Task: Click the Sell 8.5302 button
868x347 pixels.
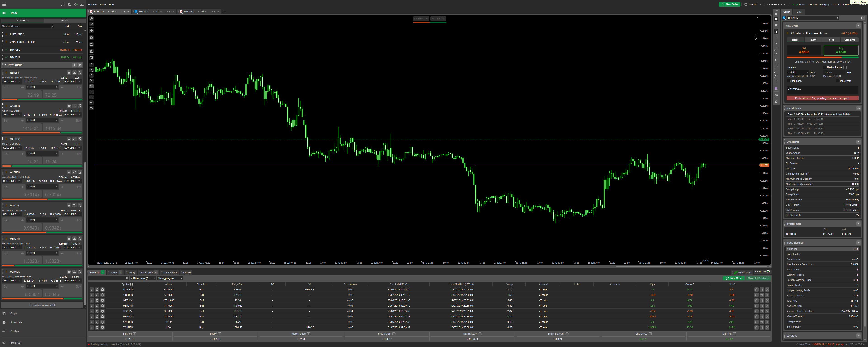Action: [x=804, y=50]
